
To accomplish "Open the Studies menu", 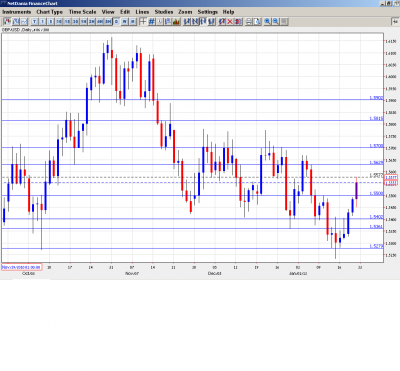I will coord(164,12).
